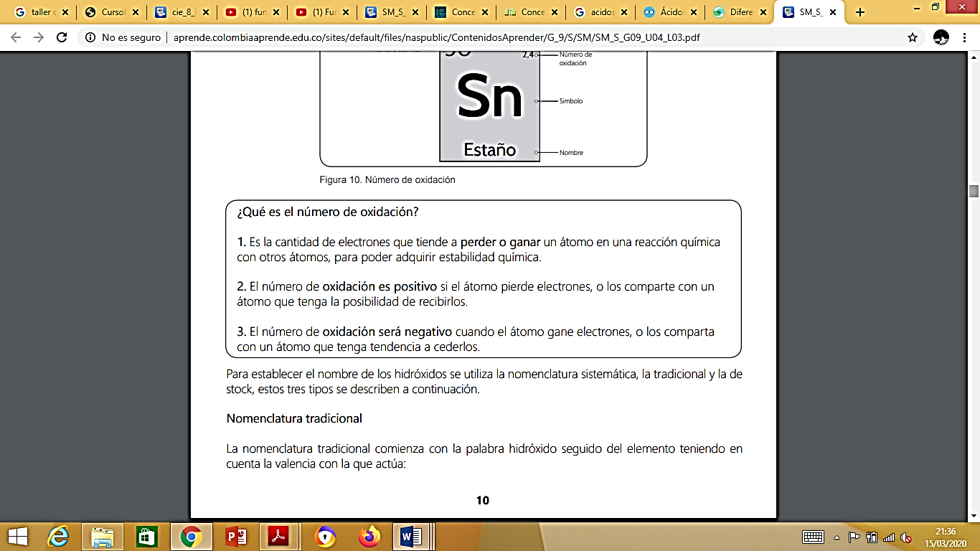The width and height of the screenshot is (980, 551).
Task: Click the 'Figura 10. Número de oxidación' caption
Action: (x=387, y=180)
